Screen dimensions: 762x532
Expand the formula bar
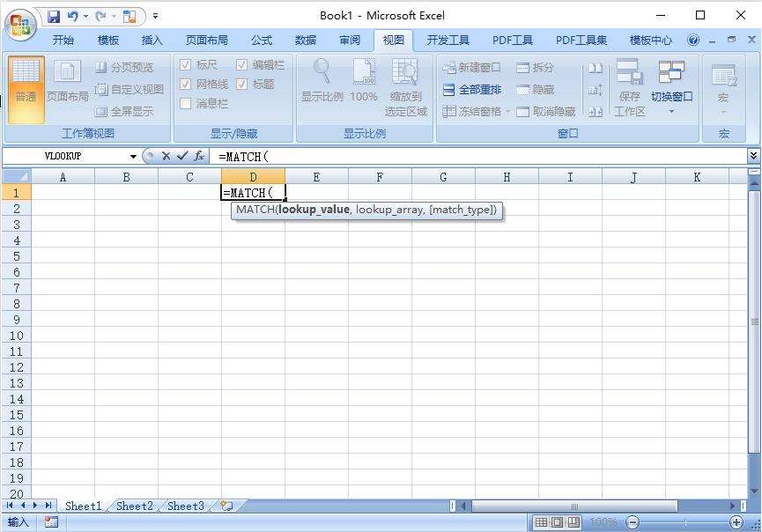753,156
